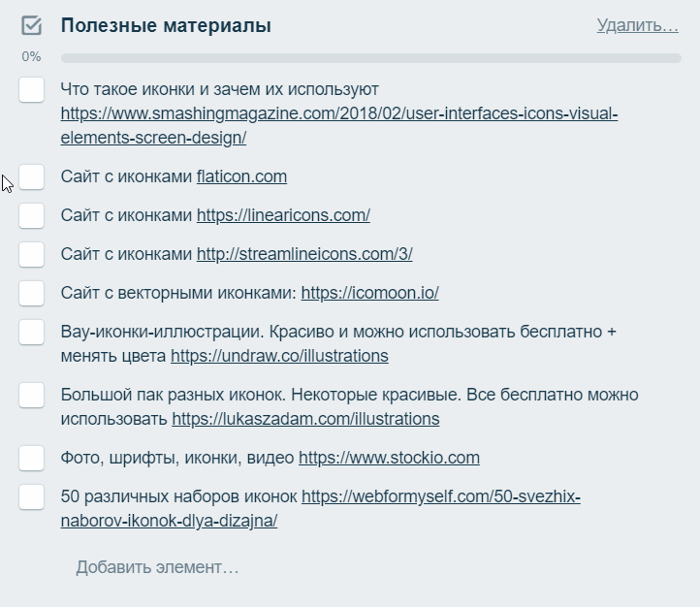Open the streamlineicons.com/3/ link
The height and width of the screenshot is (607, 700).
[x=304, y=254]
